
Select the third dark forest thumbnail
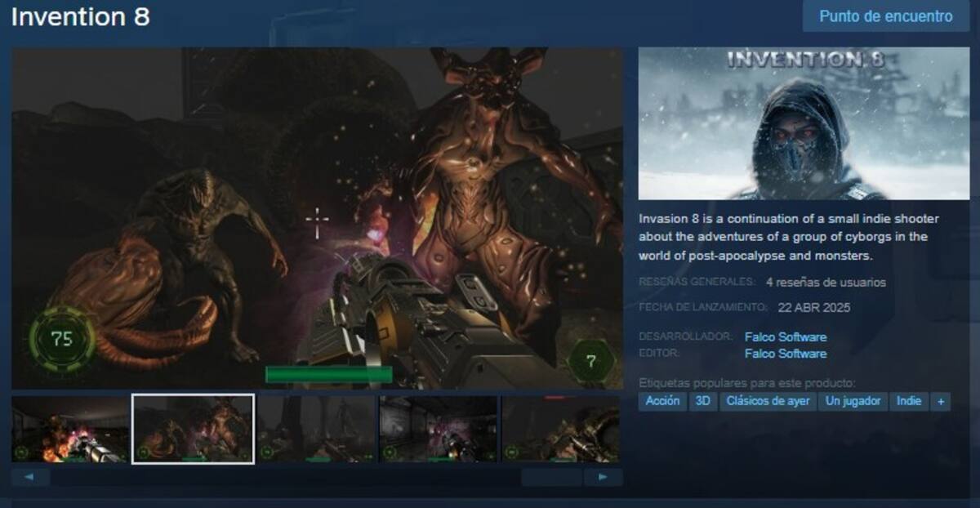316,429
